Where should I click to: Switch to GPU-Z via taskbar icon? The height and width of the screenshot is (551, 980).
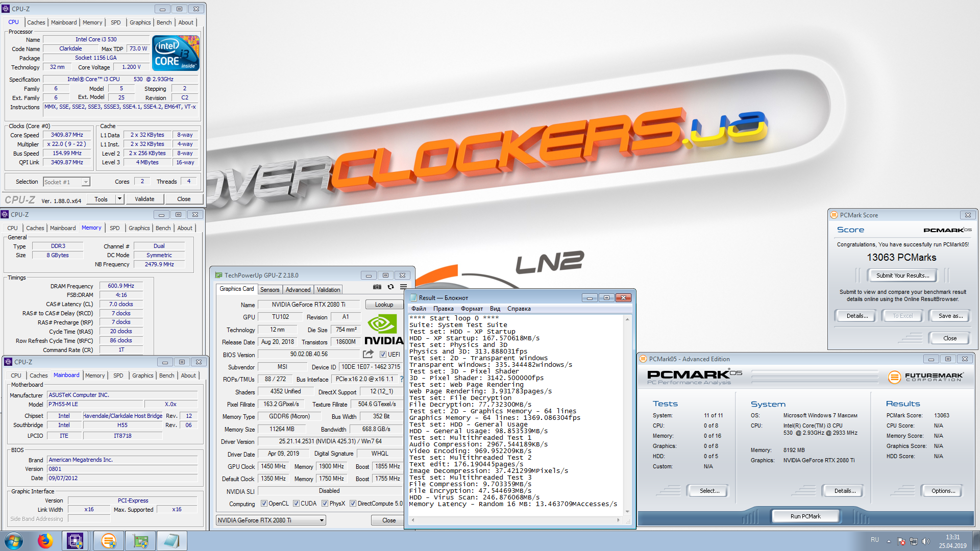pyautogui.click(x=140, y=541)
